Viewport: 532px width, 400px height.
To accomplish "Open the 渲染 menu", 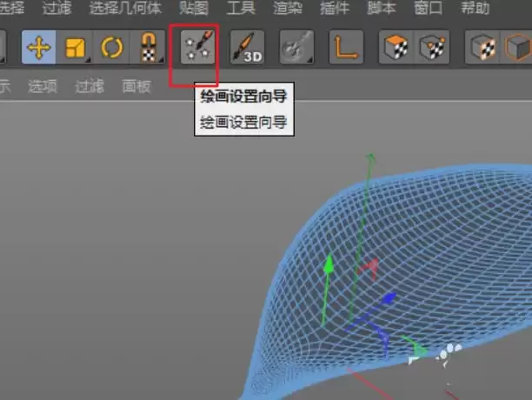I will click(289, 10).
